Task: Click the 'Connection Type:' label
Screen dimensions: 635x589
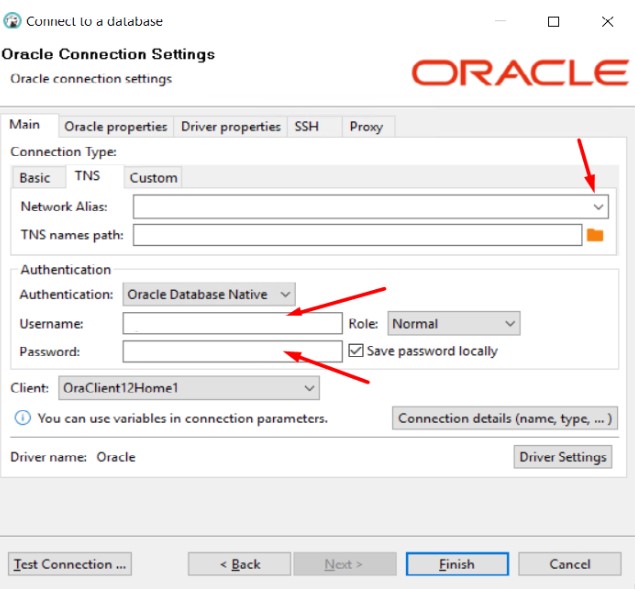Action: pos(64,152)
